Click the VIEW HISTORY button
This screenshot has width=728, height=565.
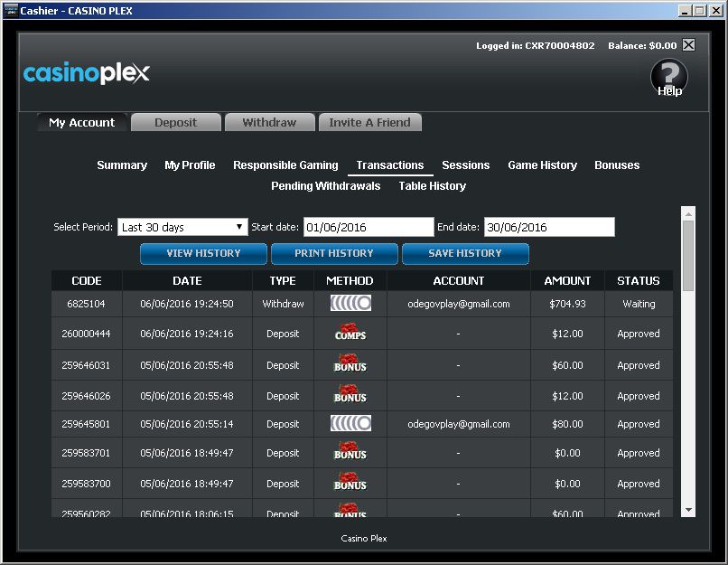tap(203, 254)
